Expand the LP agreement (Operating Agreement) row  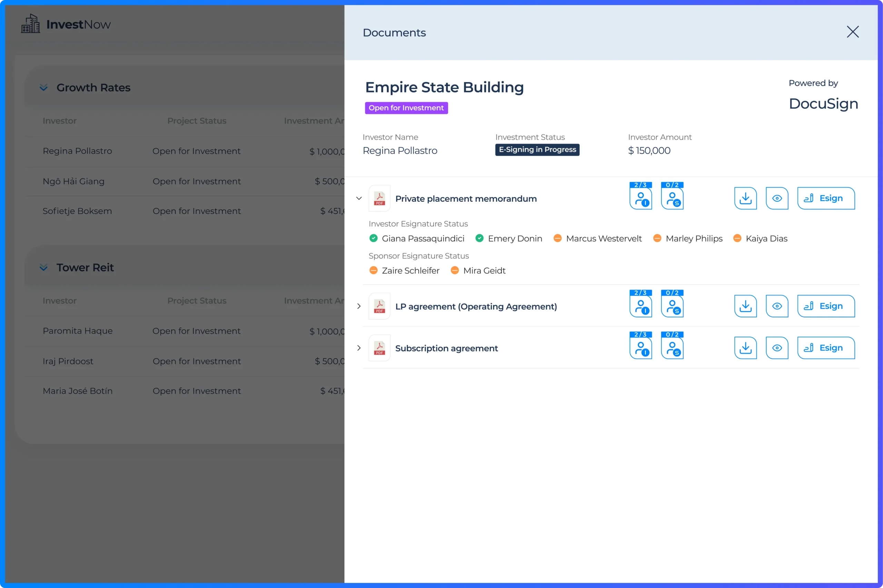point(359,306)
